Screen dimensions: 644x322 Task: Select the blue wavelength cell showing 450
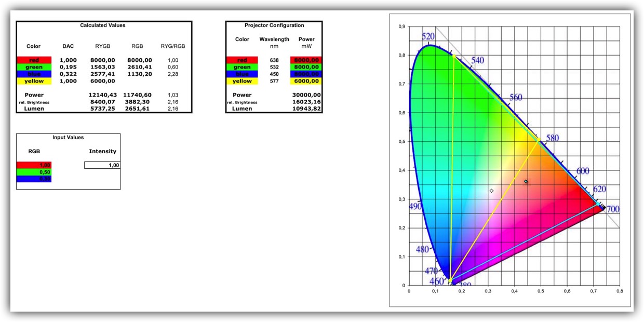click(x=274, y=74)
